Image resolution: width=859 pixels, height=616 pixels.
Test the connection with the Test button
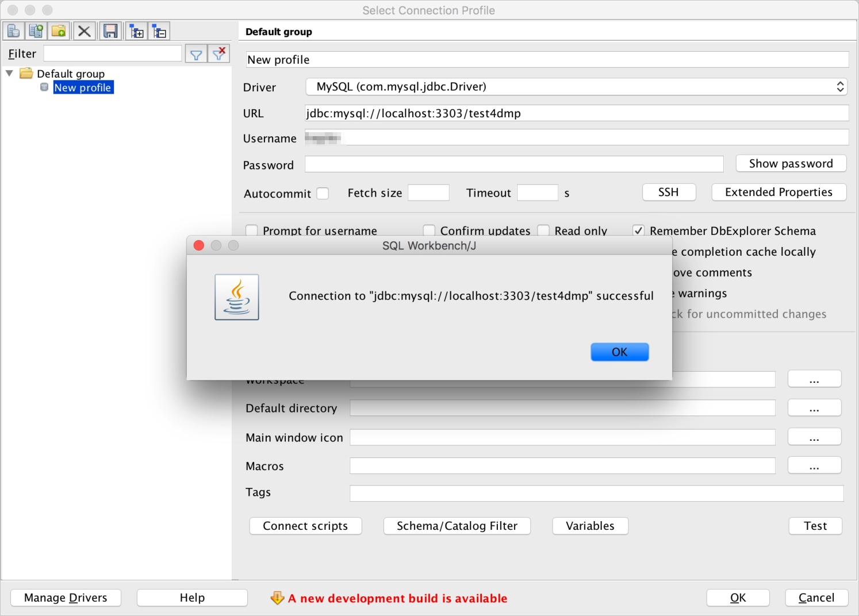(815, 526)
